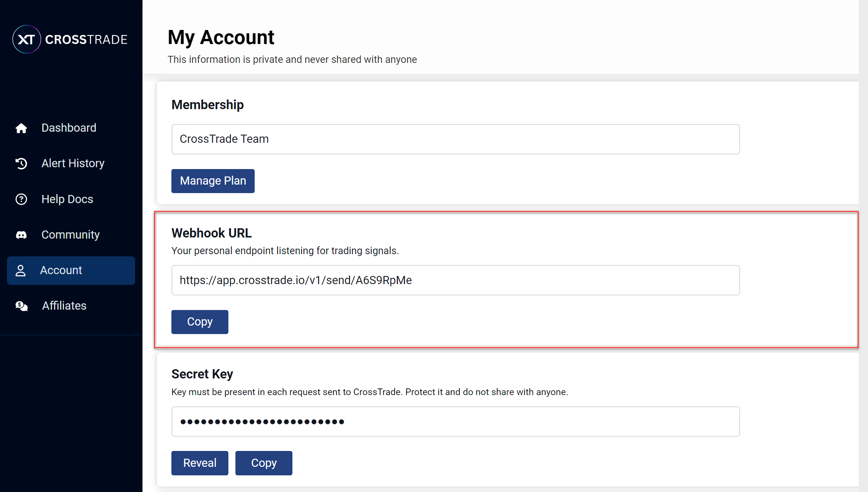Click the Help Docs question mark icon
The width and height of the screenshot is (868, 492).
pyautogui.click(x=21, y=199)
